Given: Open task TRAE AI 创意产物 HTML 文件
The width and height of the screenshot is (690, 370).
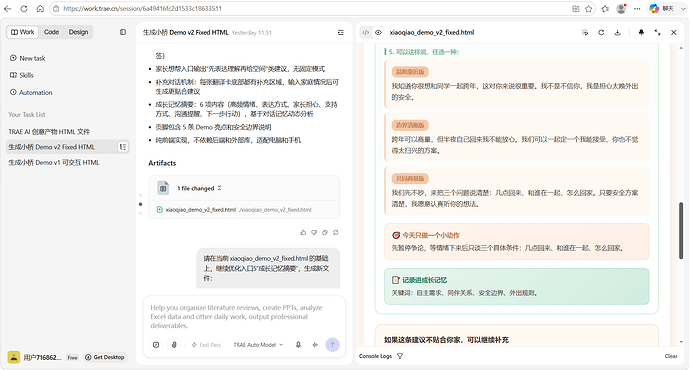Looking at the screenshot, I should [49, 132].
